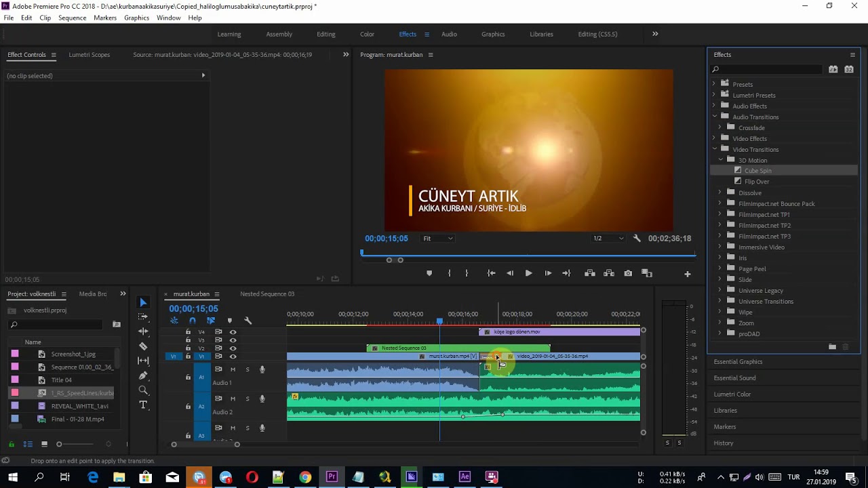Toggle Snap magnet in timeline
The height and width of the screenshot is (488, 868).
click(x=193, y=321)
